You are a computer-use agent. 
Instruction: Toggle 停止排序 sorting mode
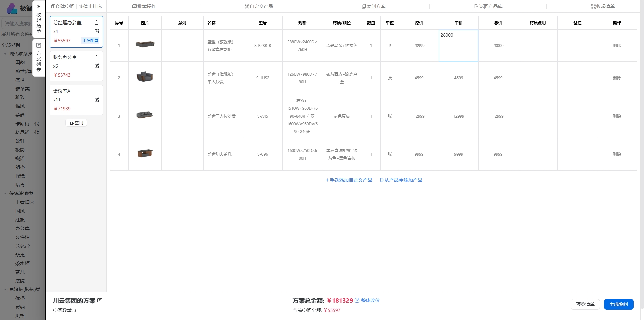(91, 6)
